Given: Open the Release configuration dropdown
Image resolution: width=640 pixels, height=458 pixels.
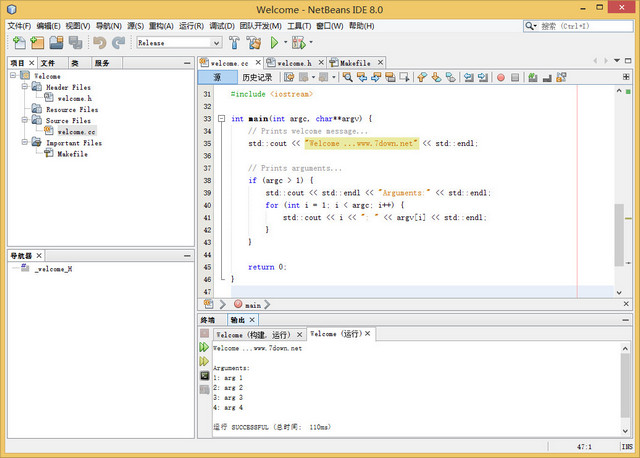Looking at the screenshot, I should [216, 43].
